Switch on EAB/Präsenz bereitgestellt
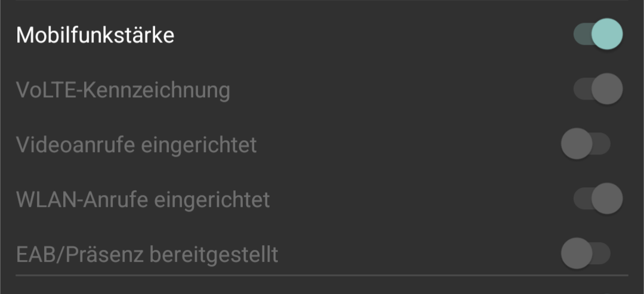This screenshot has height=294, width=644. pyautogui.click(x=586, y=254)
